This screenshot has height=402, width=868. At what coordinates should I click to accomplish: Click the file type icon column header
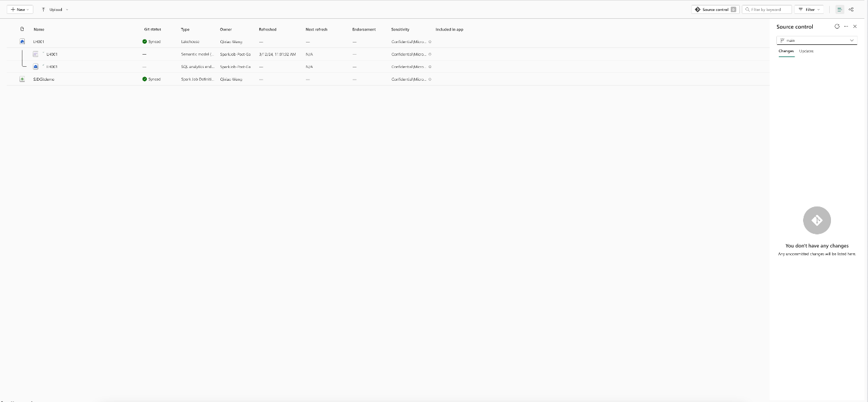tap(22, 29)
